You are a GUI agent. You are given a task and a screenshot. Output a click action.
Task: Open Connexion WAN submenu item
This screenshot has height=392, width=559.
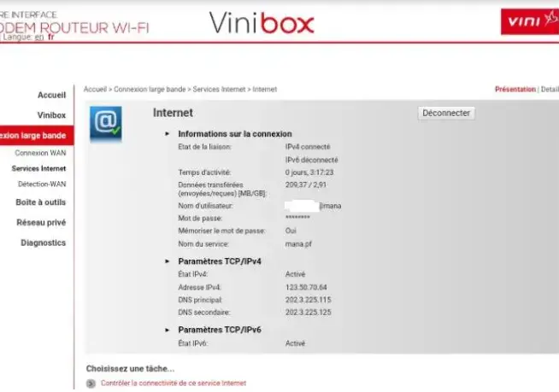coord(40,153)
